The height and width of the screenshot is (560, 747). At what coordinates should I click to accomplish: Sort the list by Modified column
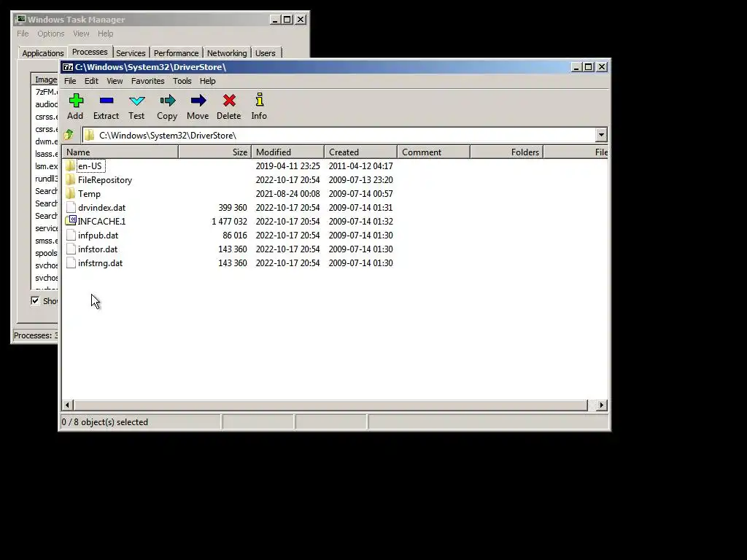pos(287,152)
